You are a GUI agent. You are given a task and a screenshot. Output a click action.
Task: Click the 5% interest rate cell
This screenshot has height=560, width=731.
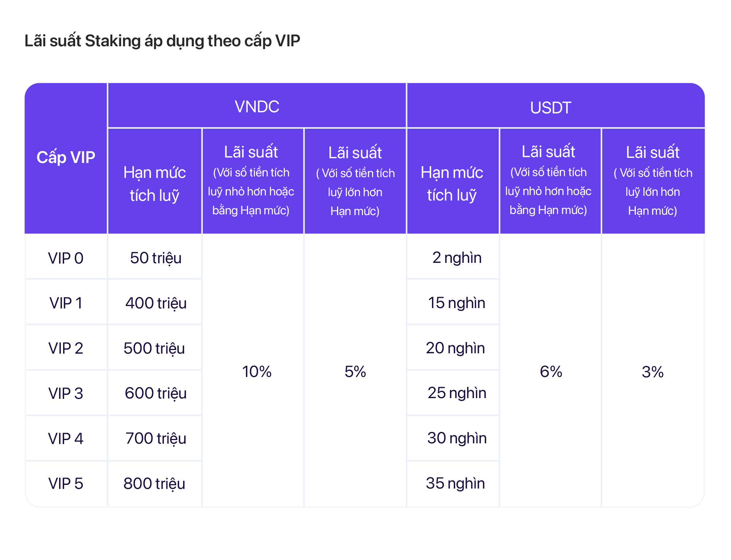(x=355, y=372)
